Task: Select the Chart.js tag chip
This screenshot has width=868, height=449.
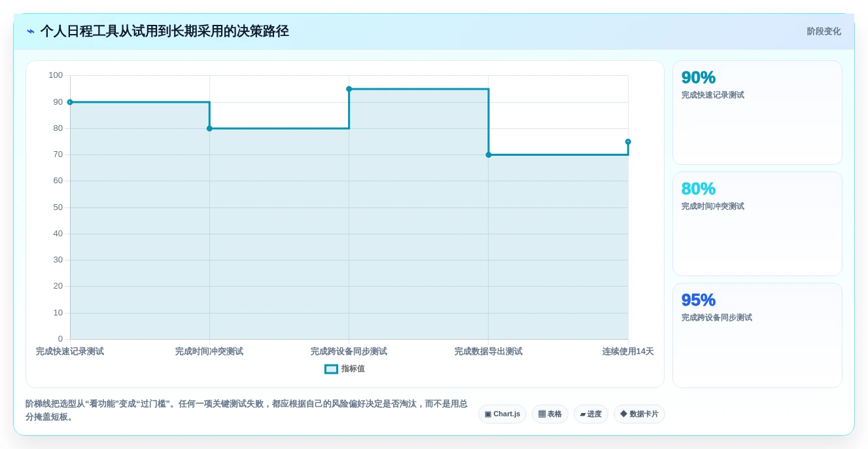Action: (502, 414)
